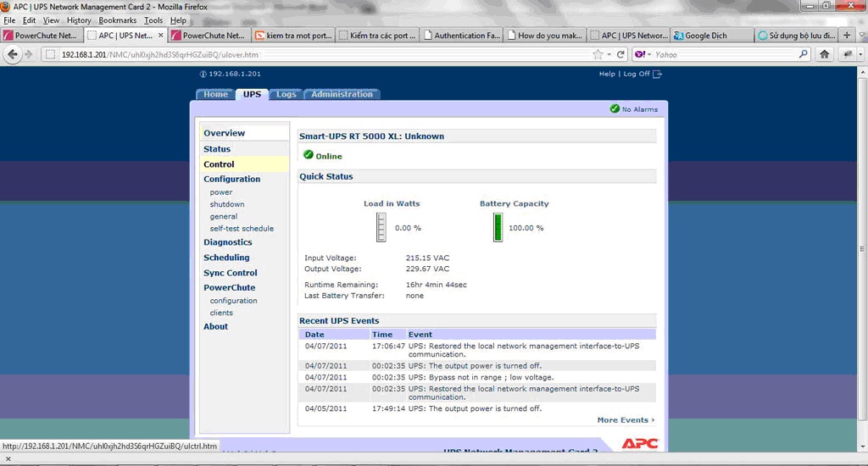Open the shutdown configuration sublink
The height and width of the screenshot is (466, 868).
227,204
